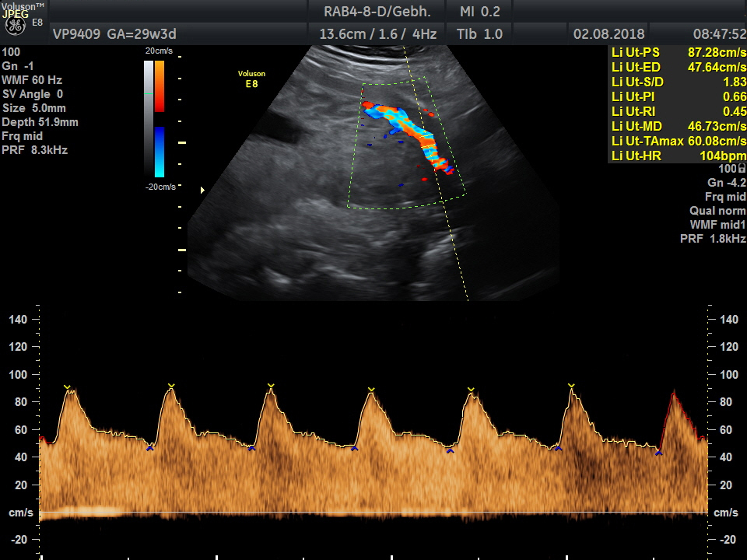The image size is (747, 560).
Task: Click the Gn -4.2 setting on the right
Action: pos(727,182)
